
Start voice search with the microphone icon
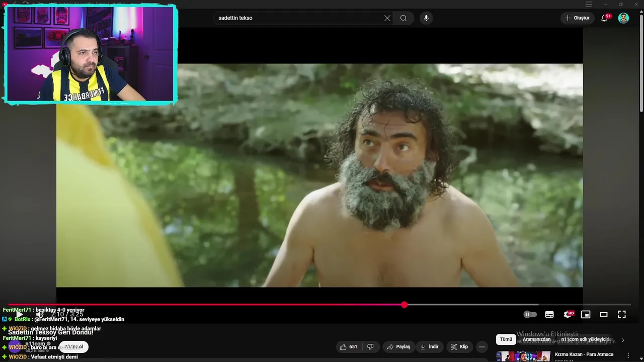coord(426,18)
